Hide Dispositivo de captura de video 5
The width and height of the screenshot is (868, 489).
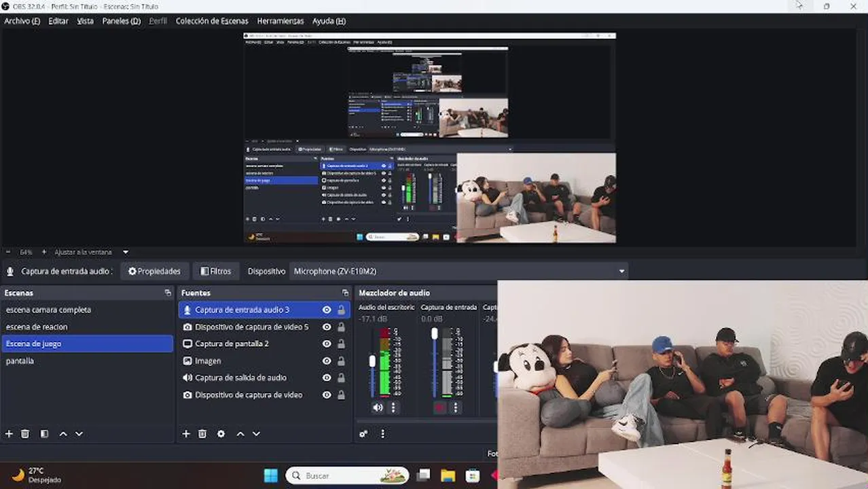[327, 327]
